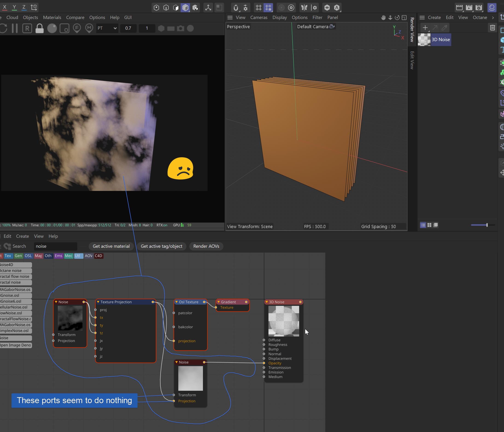Open the Materials menu
Screen dimensions: 504x432
pos(52,17)
